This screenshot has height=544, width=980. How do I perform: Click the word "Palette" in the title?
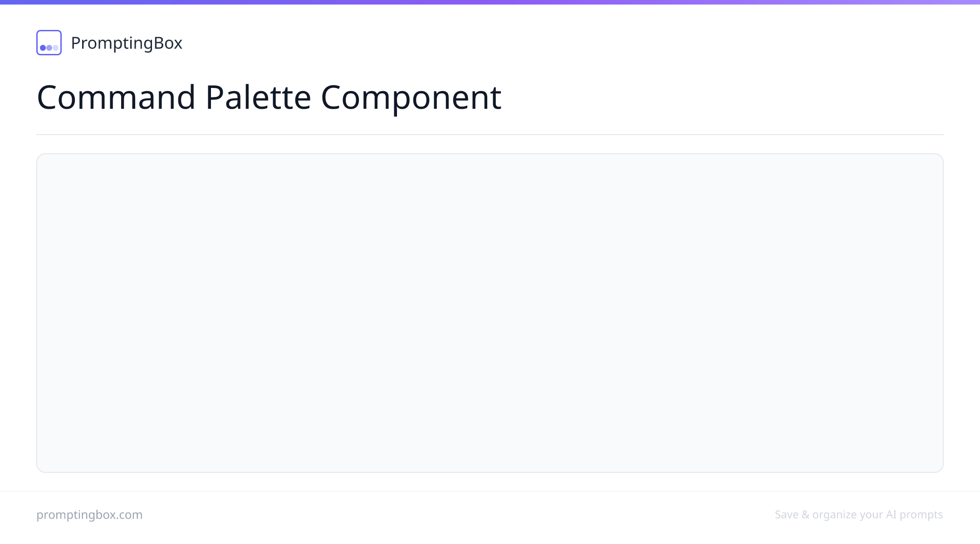[258, 97]
